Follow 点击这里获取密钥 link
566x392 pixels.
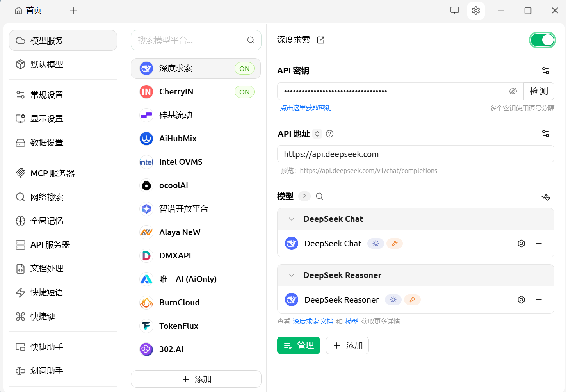pos(306,108)
